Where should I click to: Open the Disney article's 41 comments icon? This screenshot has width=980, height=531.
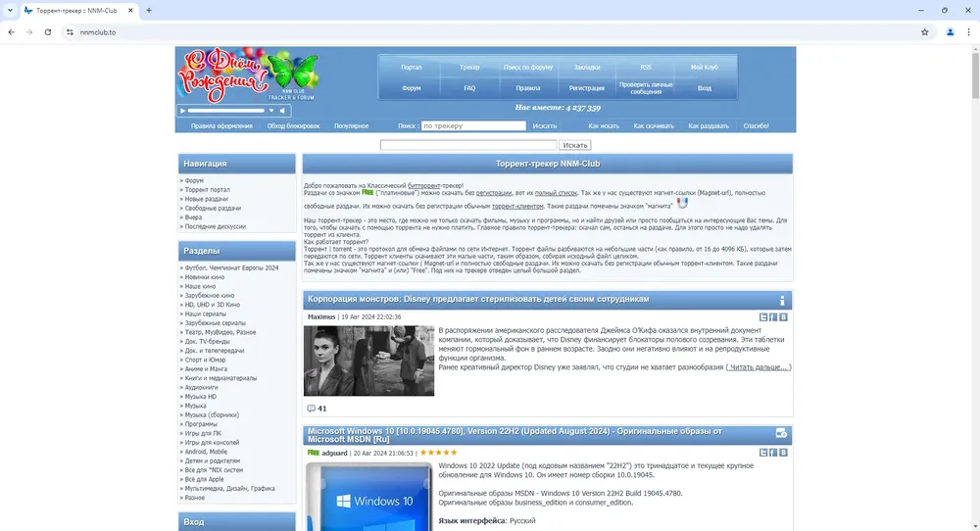pyautogui.click(x=312, y=409)
